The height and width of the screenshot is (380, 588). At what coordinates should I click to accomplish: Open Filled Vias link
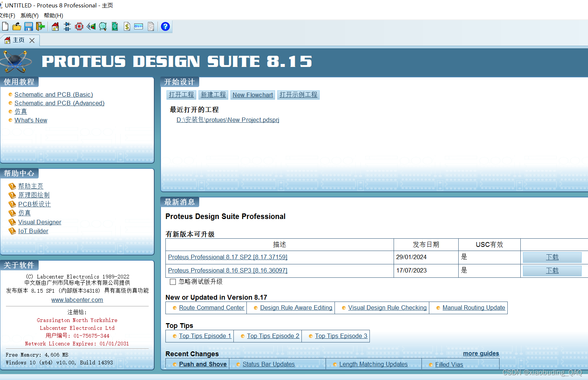(449, 364)
